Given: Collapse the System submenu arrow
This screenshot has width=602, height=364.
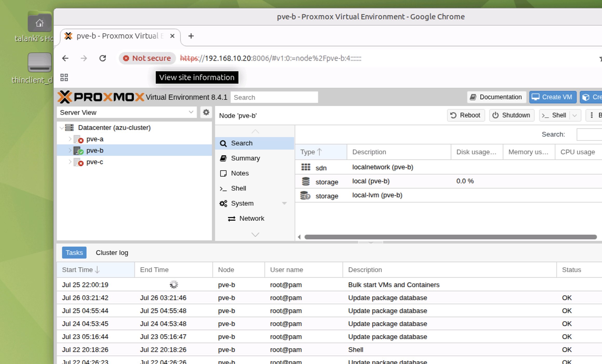Looking at the screenshot, I should (x=284, y=204).
